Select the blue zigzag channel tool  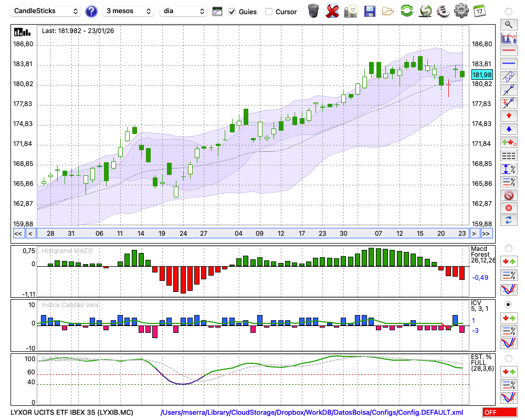coord(509,77)
